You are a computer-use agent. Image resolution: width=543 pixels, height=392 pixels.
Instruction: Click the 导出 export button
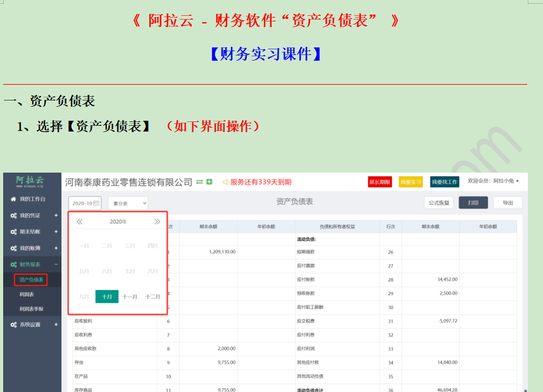click(508, 203)
